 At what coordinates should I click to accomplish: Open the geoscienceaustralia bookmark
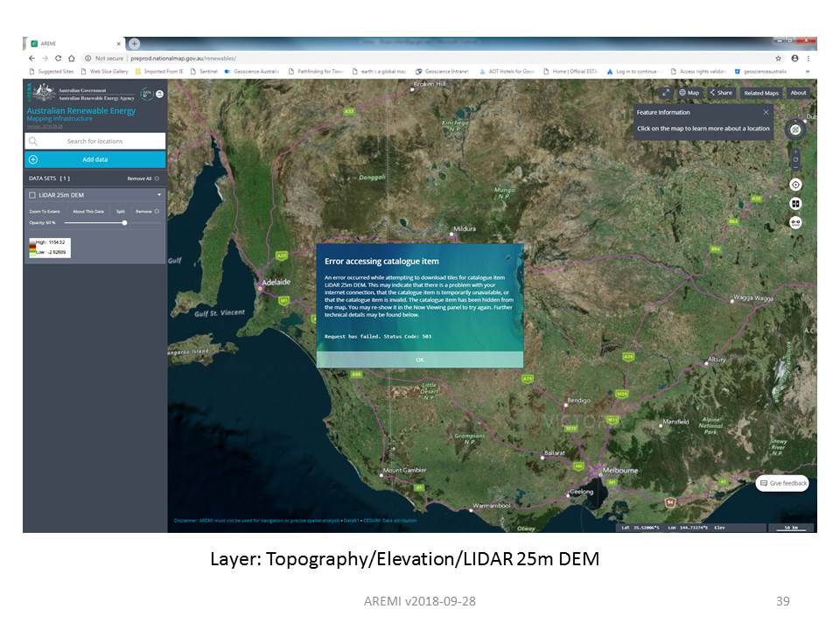[x=760, y=71]
